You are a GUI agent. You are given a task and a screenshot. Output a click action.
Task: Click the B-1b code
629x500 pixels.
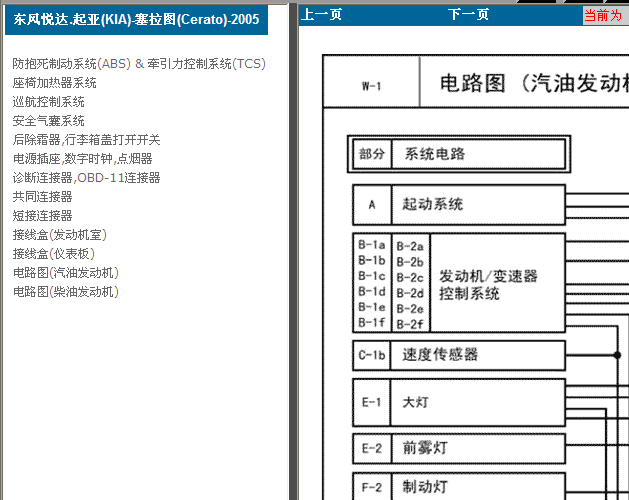pyautogui.click(x=372, y=260)
